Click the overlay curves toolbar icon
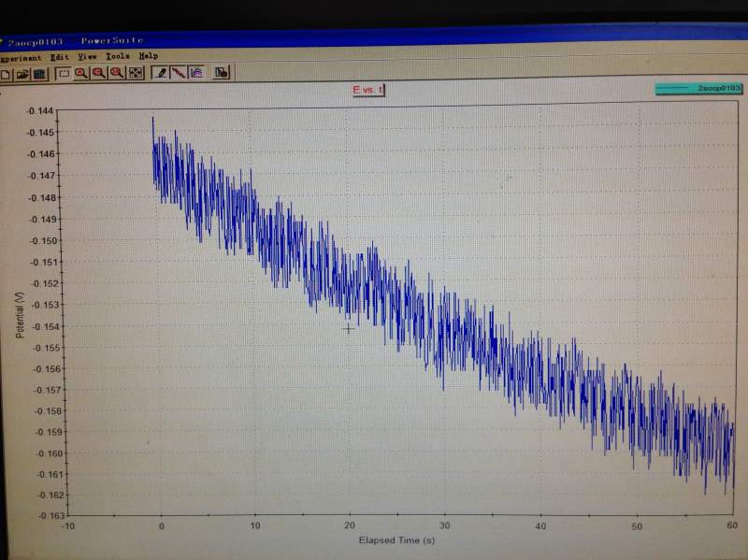This screenshot has width=748, height=560. click(196, 73)
